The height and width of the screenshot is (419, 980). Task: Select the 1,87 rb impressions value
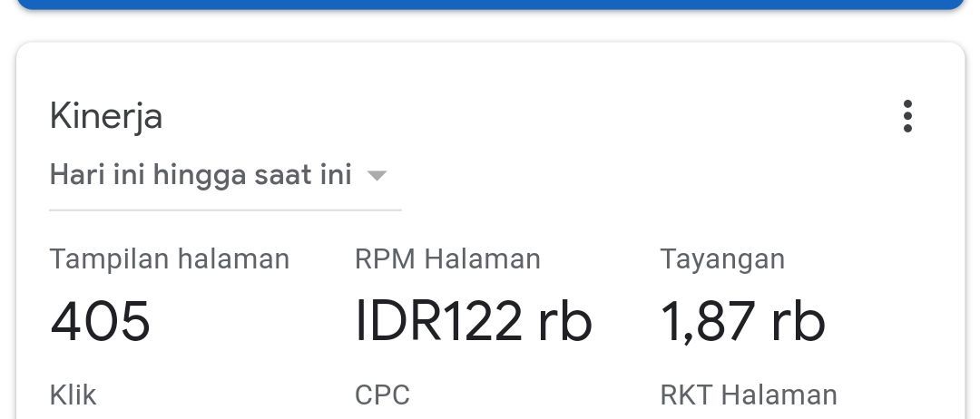pos(742,321)
